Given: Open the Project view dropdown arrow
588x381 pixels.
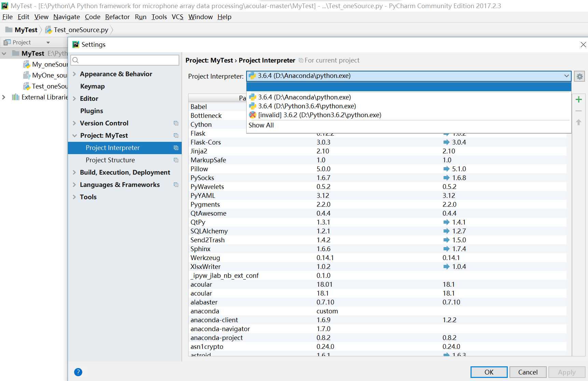Looking at the screenshot, I should pyautogui.click(x=48, y=42).
